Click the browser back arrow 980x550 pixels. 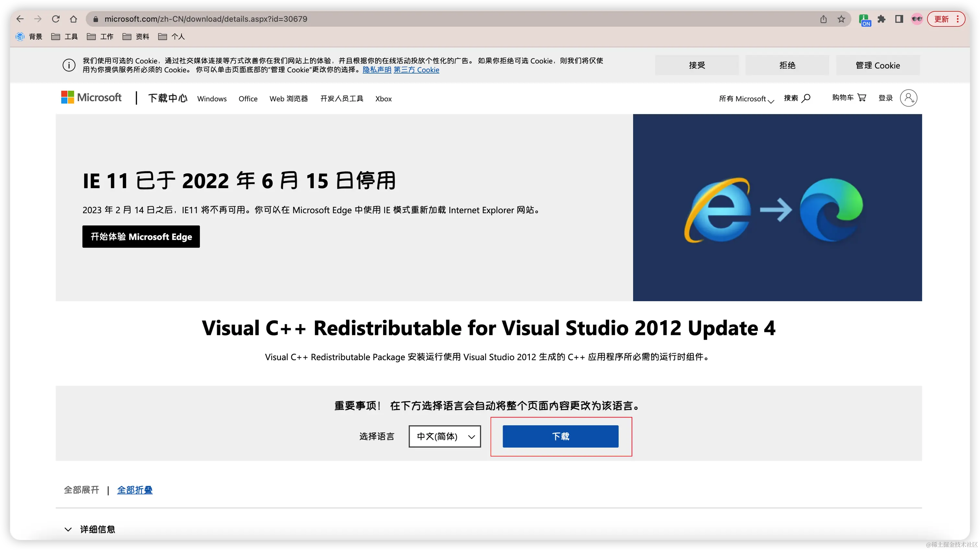(x=20, y=19)
